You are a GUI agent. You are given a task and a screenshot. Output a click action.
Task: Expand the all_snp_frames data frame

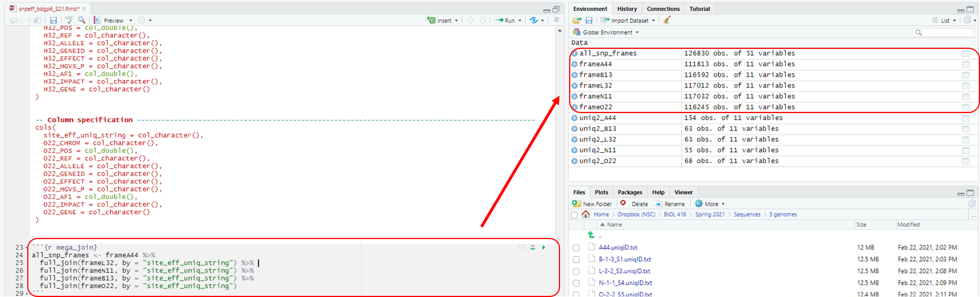(575, 53)
